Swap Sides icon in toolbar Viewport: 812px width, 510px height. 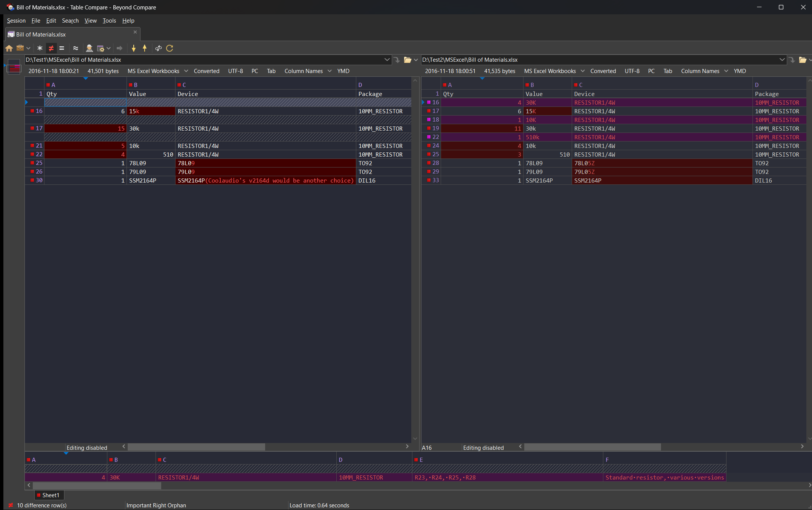click(x=159, y=48)
